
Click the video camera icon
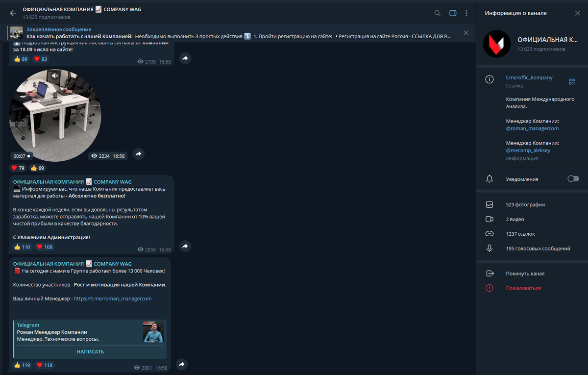coord(489,219)
